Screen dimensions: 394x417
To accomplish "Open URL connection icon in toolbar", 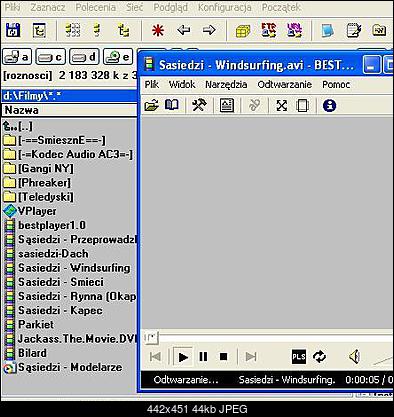I will (295, 30).
